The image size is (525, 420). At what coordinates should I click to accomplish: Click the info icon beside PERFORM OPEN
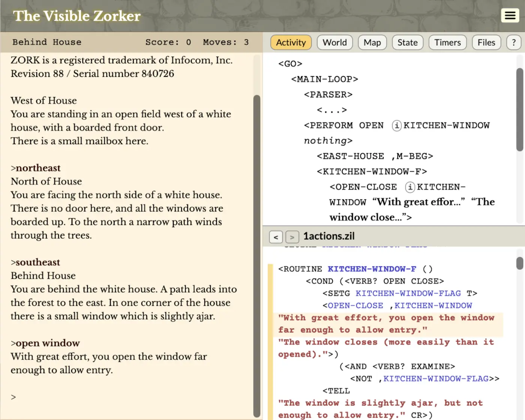tap(396, 126)
